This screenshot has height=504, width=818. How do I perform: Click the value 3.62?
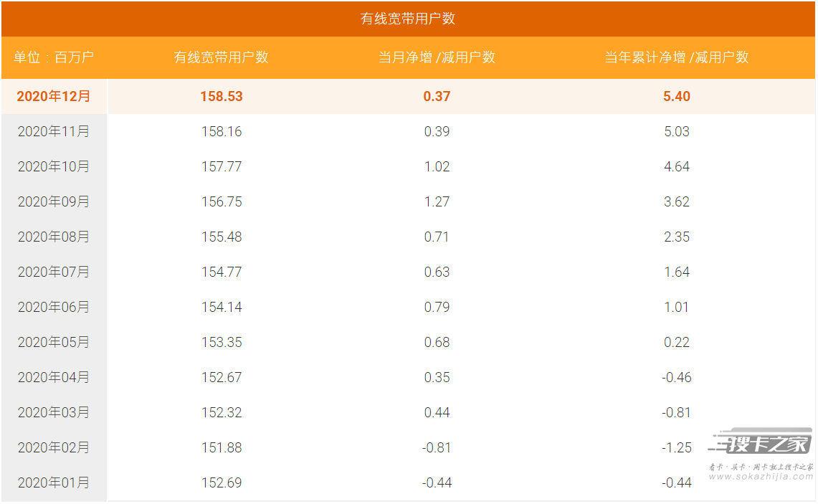(x=677, y=201)
